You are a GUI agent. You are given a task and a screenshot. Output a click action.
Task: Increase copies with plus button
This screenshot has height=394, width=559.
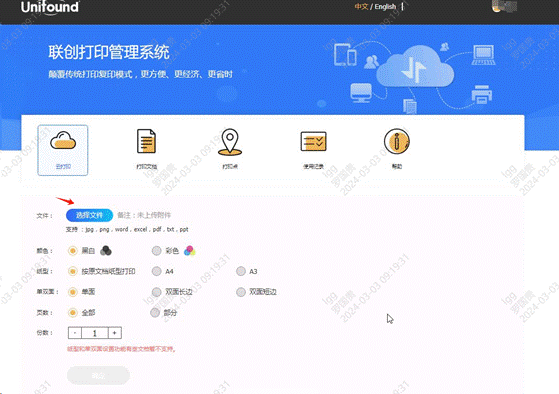pos(114,333)
